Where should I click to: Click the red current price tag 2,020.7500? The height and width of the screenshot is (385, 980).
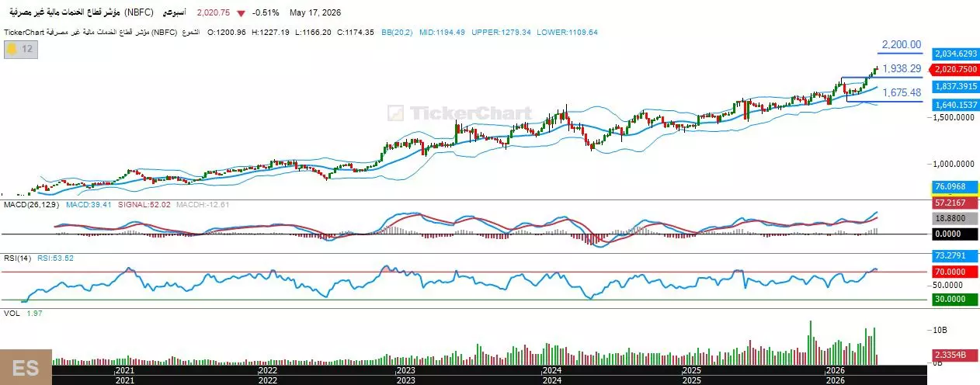(x=954, y=69)
